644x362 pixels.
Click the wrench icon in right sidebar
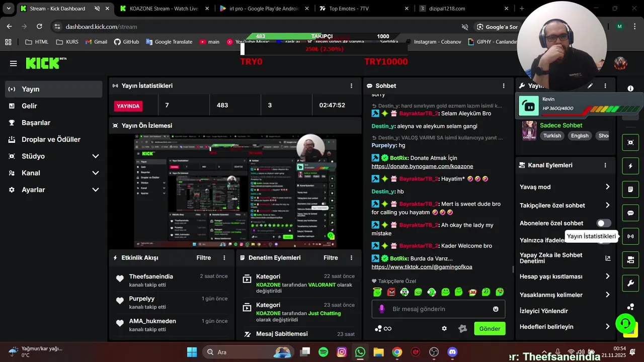(x=630, y=283)
